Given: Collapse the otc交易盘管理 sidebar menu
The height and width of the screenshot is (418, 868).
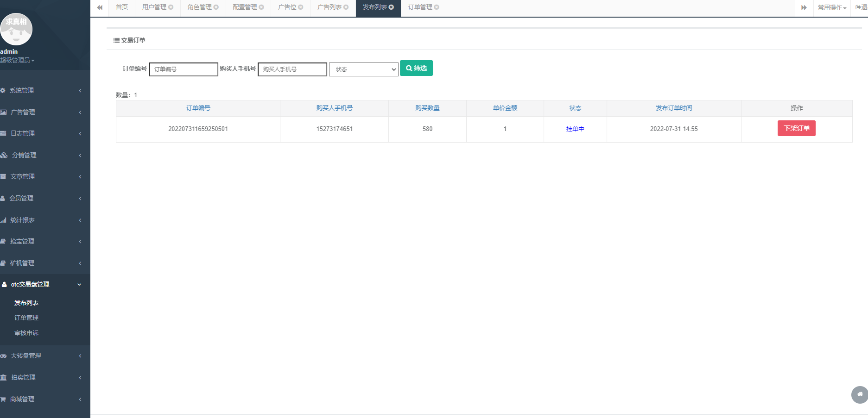Looking at the screenshot, I should (42, 284).
